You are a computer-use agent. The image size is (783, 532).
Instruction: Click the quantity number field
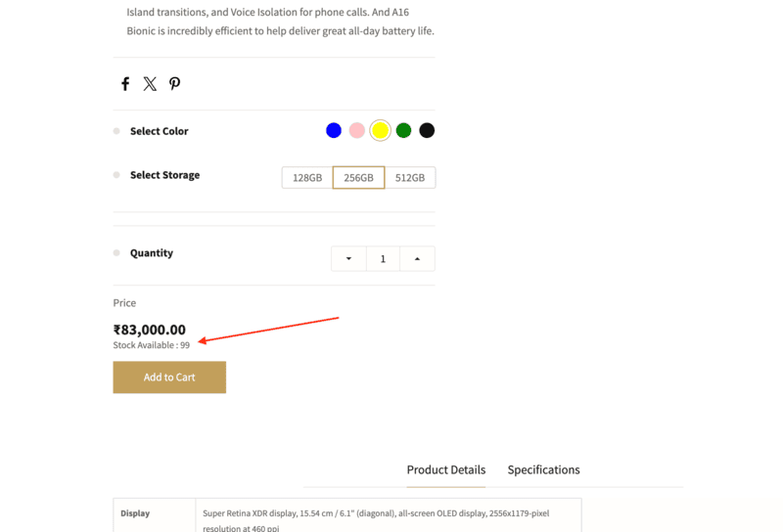(383, 259)
